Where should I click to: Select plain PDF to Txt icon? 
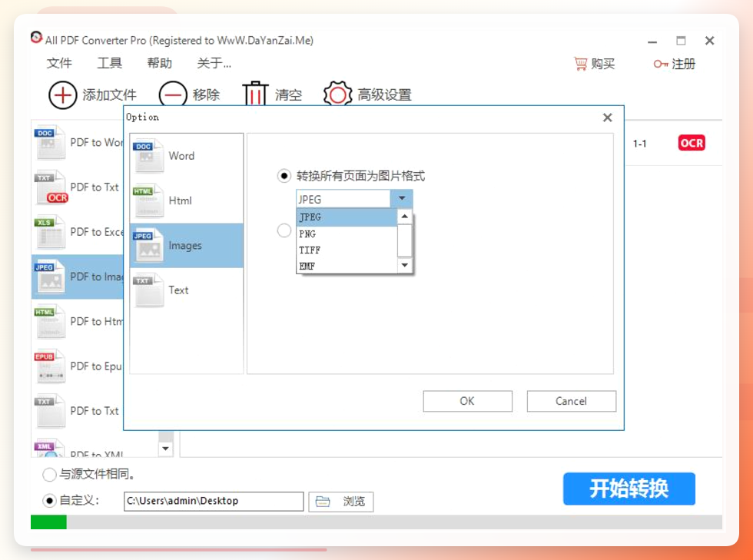coord(49,411)
